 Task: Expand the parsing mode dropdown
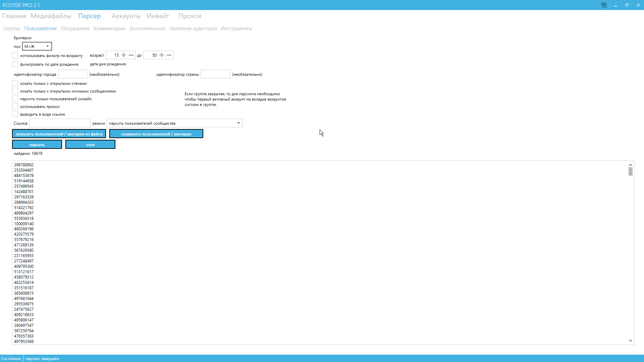pos(238,123)
